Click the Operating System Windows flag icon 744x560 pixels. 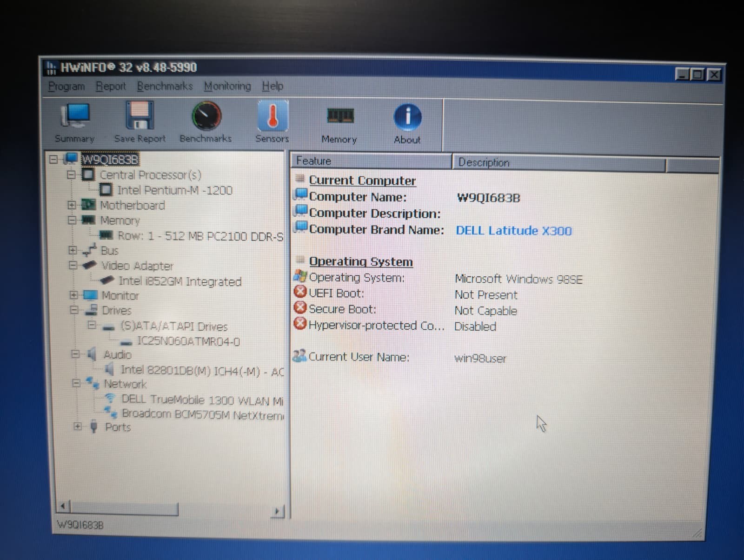[300, 276]
